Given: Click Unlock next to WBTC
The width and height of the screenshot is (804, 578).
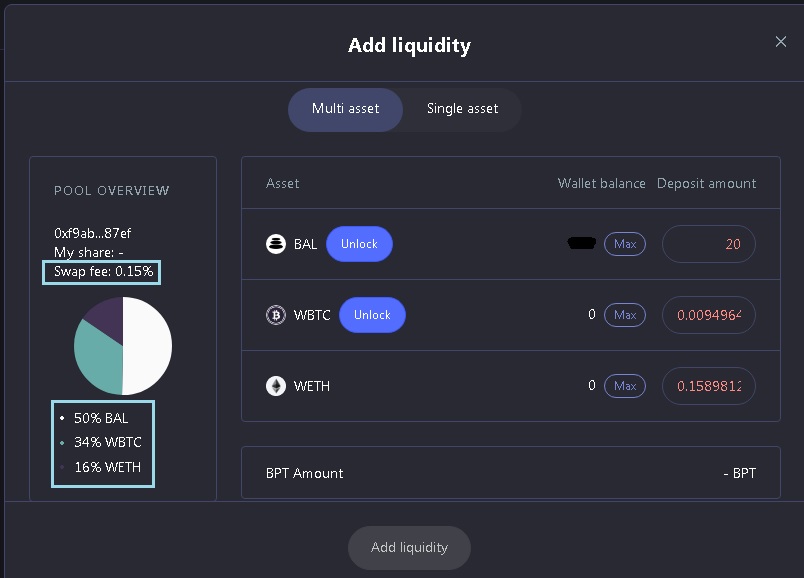Looking at the screenshot, I should (x=372, y=314).
